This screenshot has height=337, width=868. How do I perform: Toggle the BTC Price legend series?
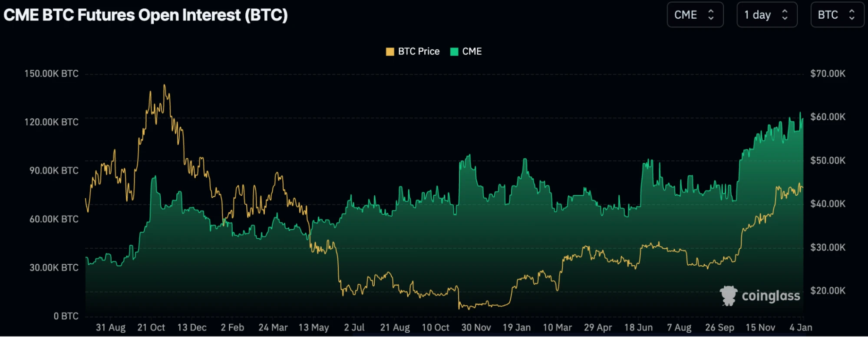pos(413,51)
